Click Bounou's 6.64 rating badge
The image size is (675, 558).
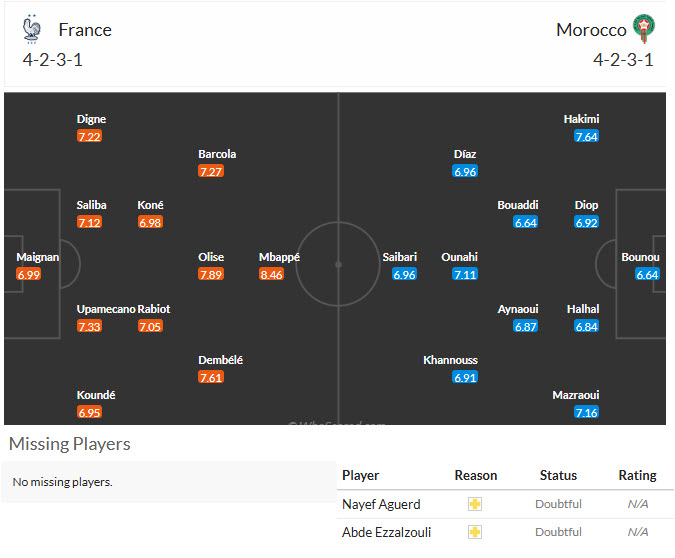pyautogui.click(x=647, y=274)
